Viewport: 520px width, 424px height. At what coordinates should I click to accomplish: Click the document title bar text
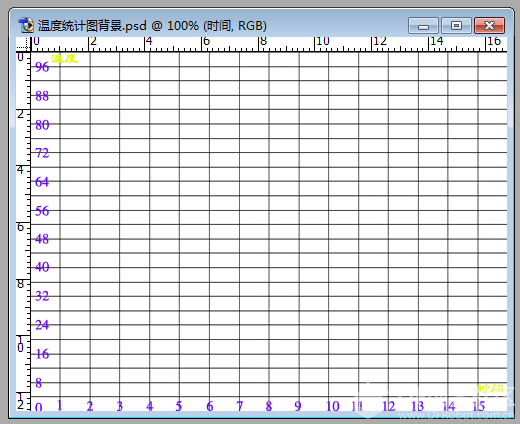point(152,26)
